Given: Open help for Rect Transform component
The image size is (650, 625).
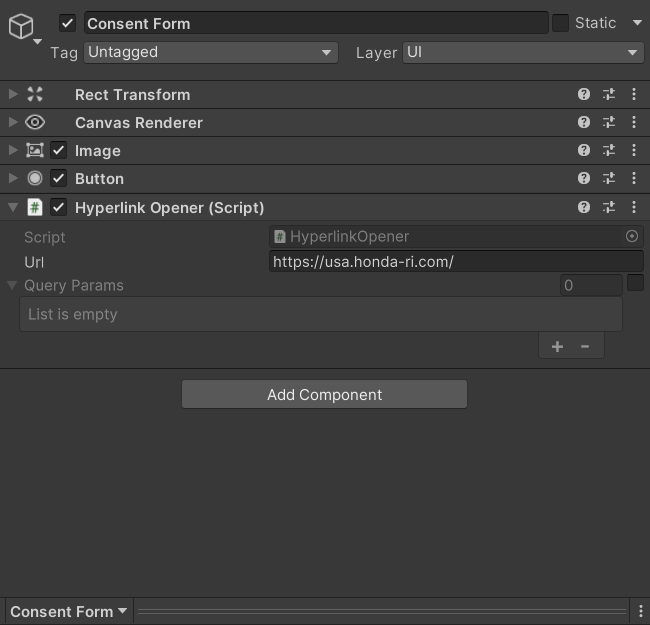Looking at the screenshot, I should point(584,94).
